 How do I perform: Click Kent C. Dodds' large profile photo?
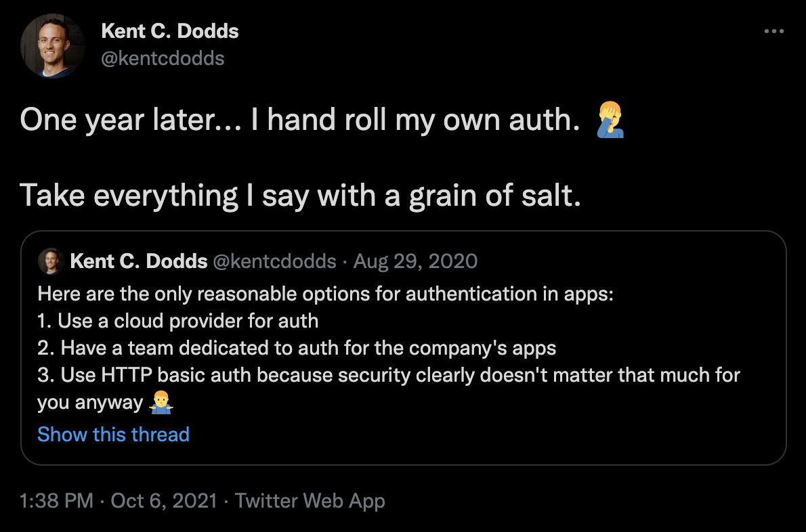(52, 45)
